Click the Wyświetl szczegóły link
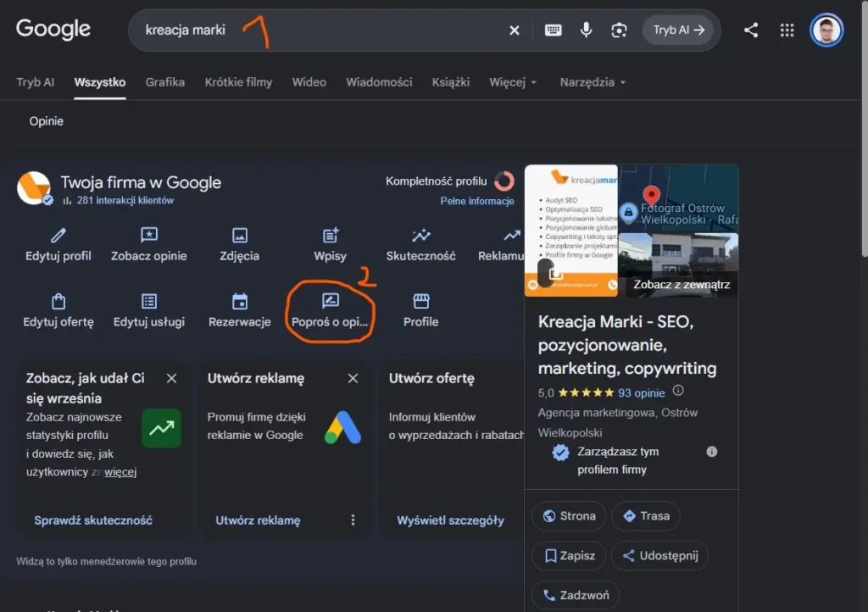The image size is (868, 612). point(451,520)
